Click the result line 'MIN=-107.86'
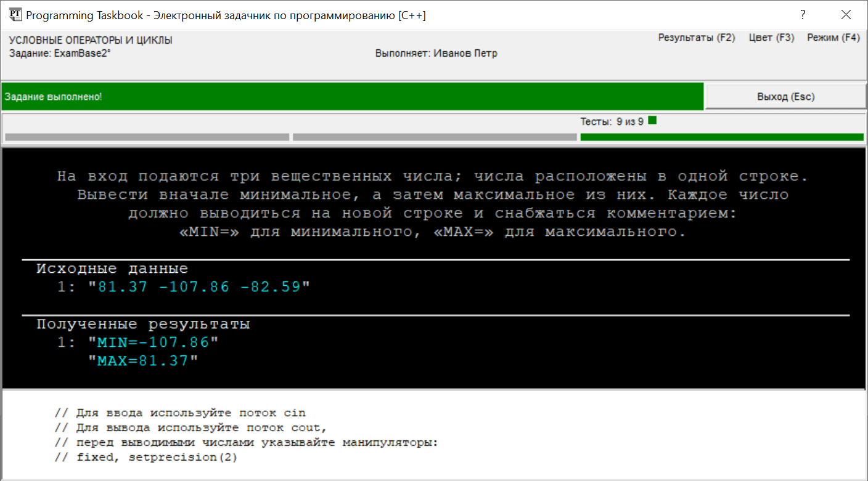868x481 pixels. [154, 342]
